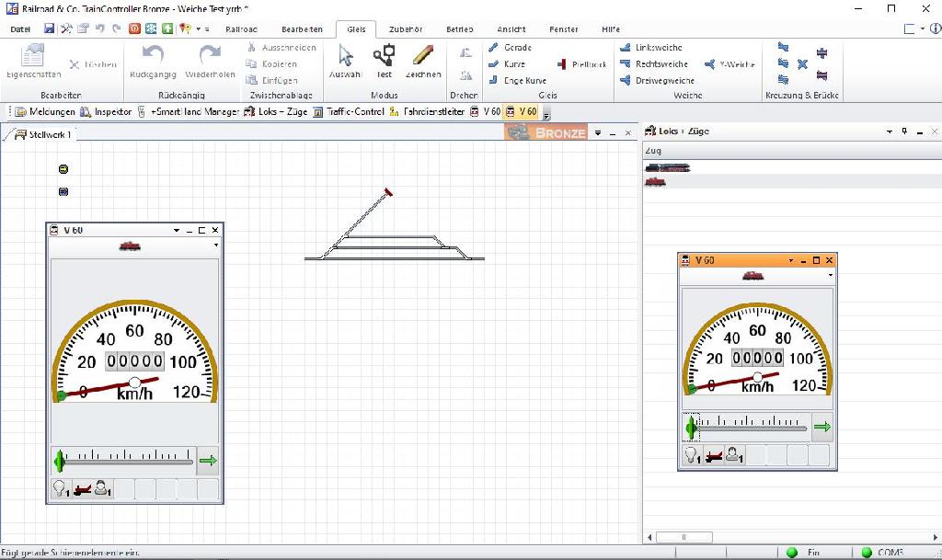
Task: Open locomotive selector dropdown in left V 60 window
Action: coord(215,246)
